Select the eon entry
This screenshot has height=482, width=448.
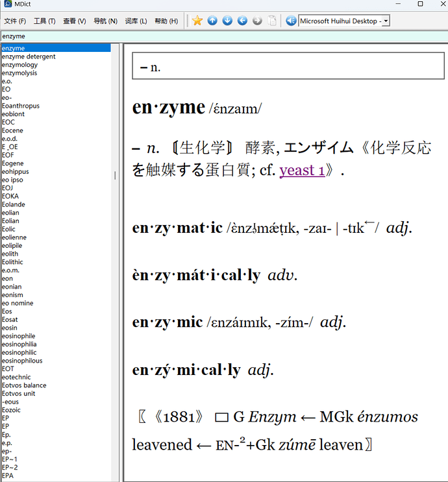pyautogui.click(x=7, y=279)
